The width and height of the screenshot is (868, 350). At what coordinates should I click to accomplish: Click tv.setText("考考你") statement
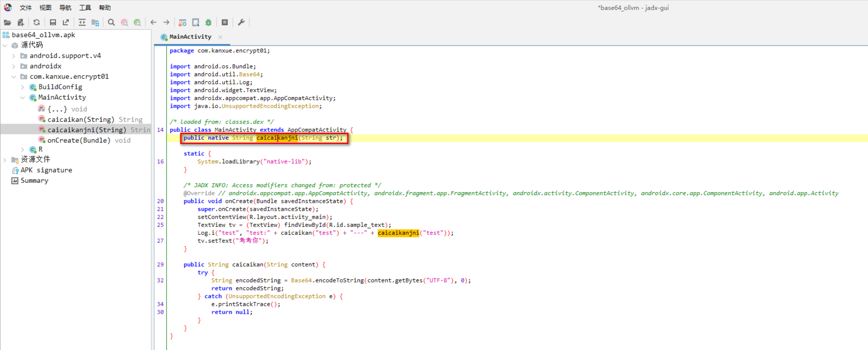coord(233,241)
